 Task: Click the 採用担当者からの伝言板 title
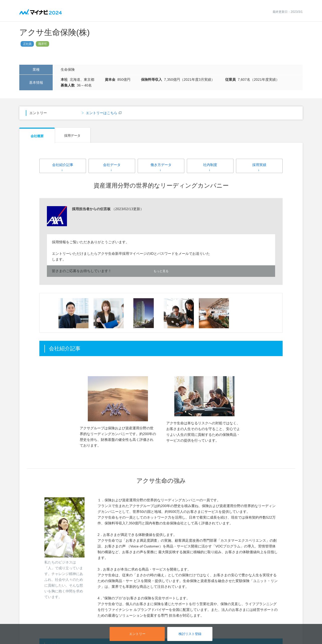91,209
